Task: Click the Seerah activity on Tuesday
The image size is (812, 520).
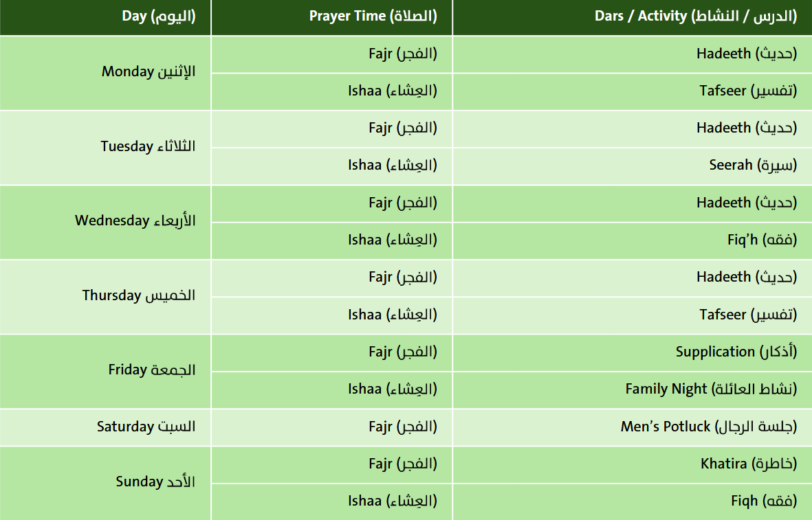Action: [633, 167]
